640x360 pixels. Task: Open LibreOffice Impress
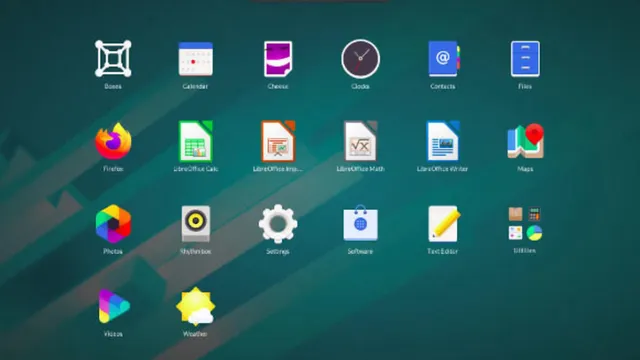click(x=278, y=141)
